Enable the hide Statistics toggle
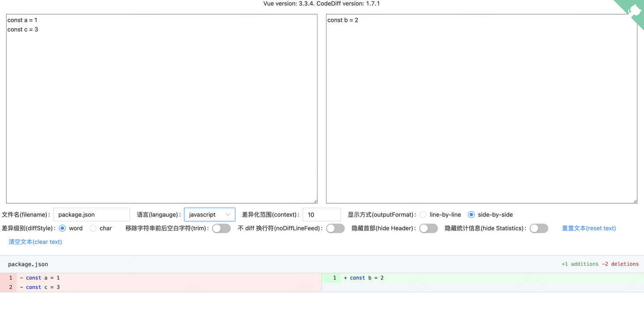 [x=539, y=228]
